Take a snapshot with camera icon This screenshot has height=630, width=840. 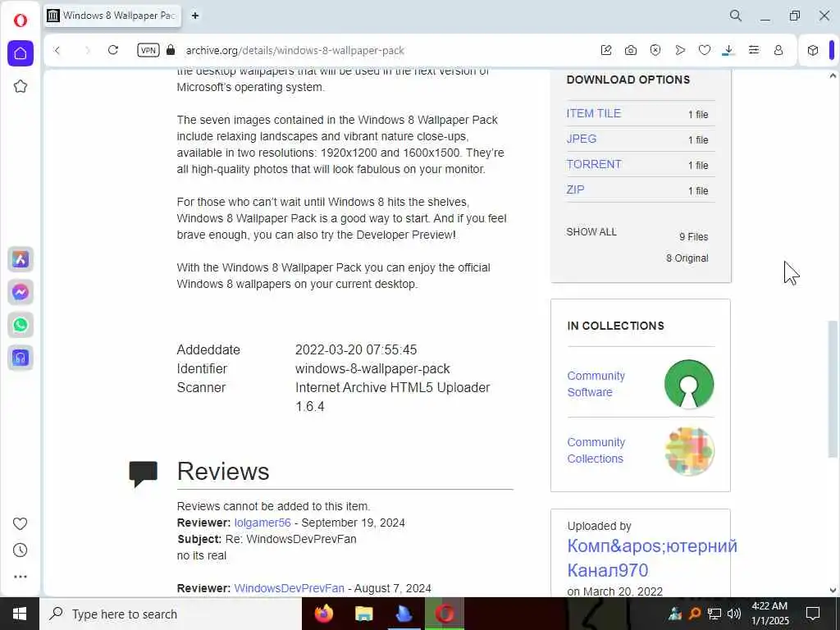[631, 50]
